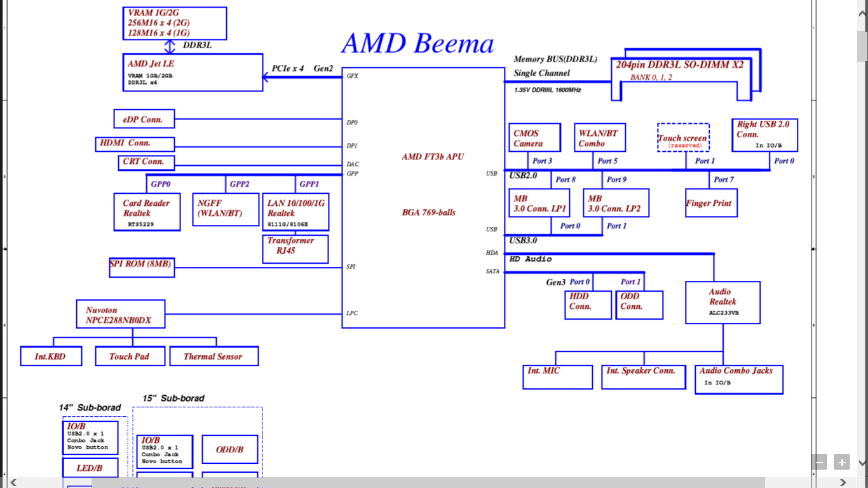Click the LAN 10/100/1G Realtek block

[x=295, y=212]
